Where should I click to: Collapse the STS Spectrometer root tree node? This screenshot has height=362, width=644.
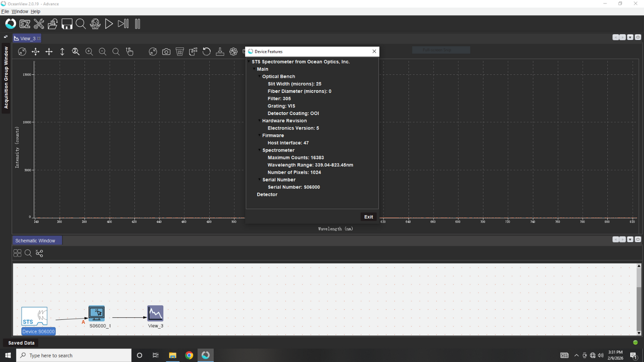tap(249, 62)
